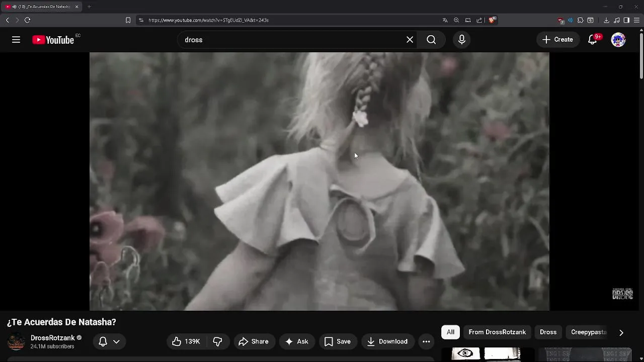Open the red extension with badge

pos(560,21)
